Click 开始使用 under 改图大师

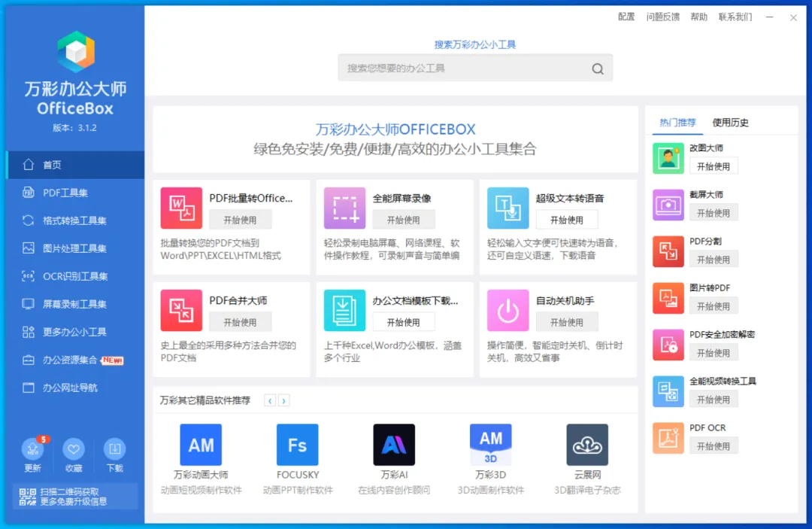(x=713, y=166)
